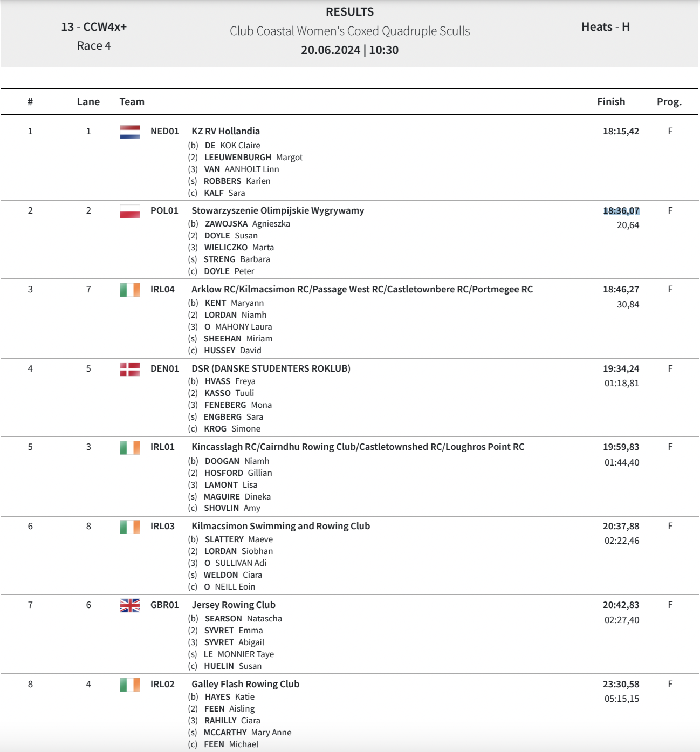
Task: Click the highlighted 18:36,07 finish time
Action: pyautogui.click(x=621, y=210)
